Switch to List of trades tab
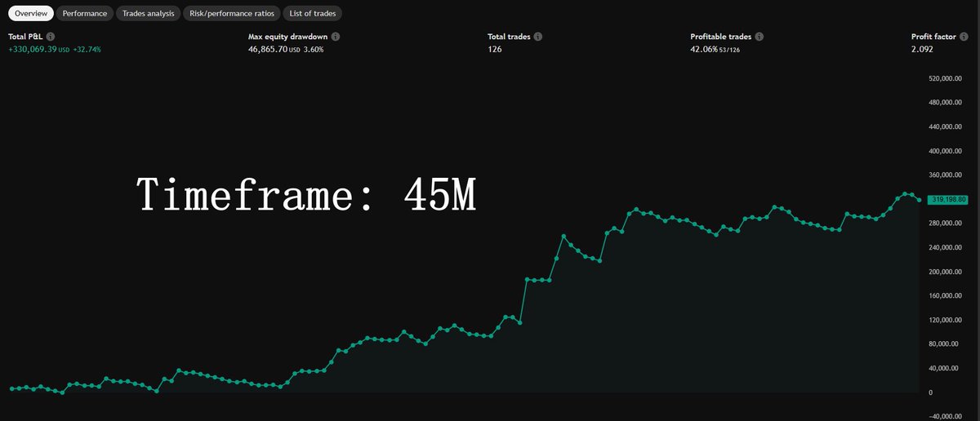 (x=313, y=13)
